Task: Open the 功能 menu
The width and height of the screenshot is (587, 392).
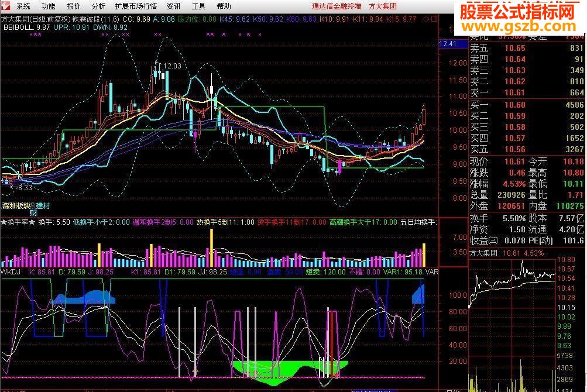Action: pyautogui.click(x=49, y=6)
